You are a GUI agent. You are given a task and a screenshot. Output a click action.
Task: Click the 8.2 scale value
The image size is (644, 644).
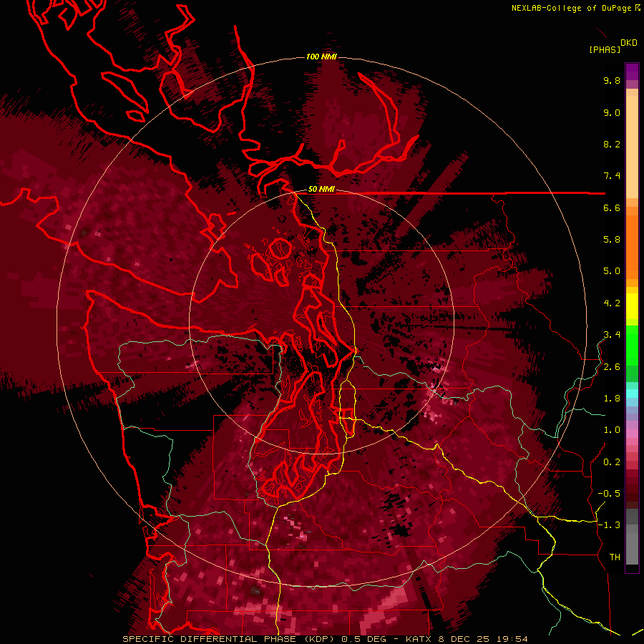[x=612, y=144]
